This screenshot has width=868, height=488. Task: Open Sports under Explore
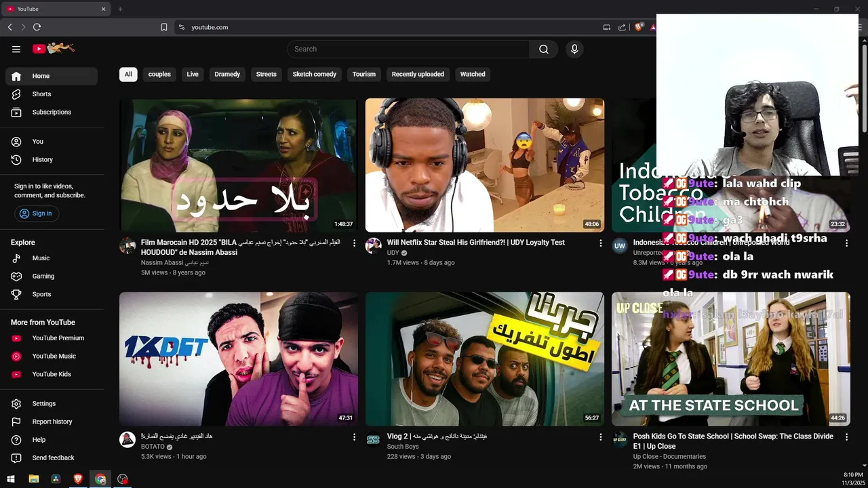(x=52, y=294)
